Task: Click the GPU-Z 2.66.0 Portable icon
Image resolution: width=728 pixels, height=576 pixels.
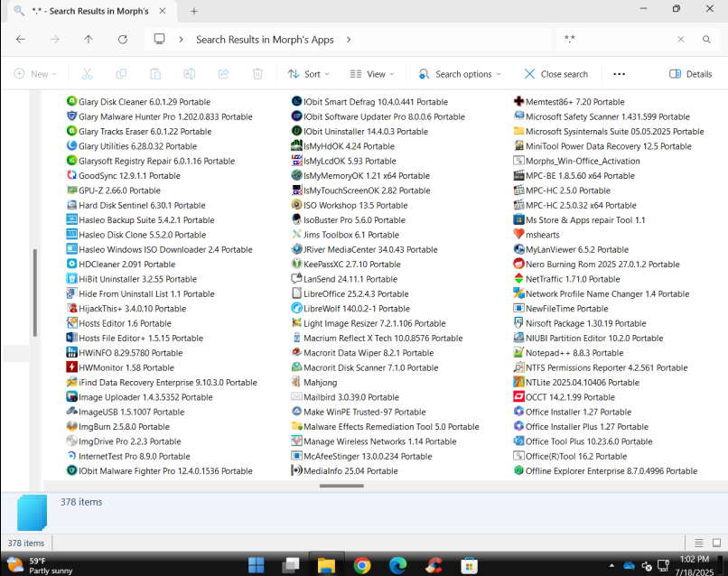Action: pos(71,190)
